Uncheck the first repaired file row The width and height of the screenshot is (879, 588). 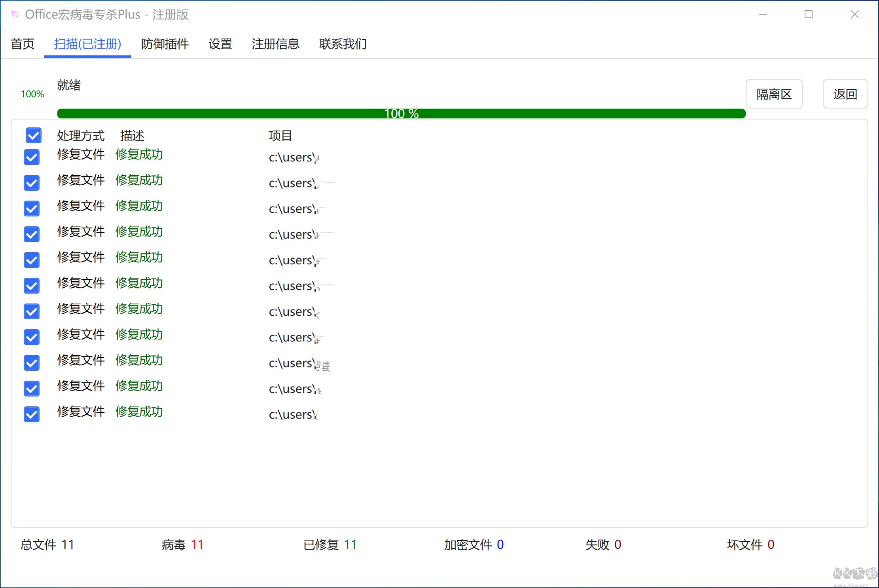click(x=32, y=157)
